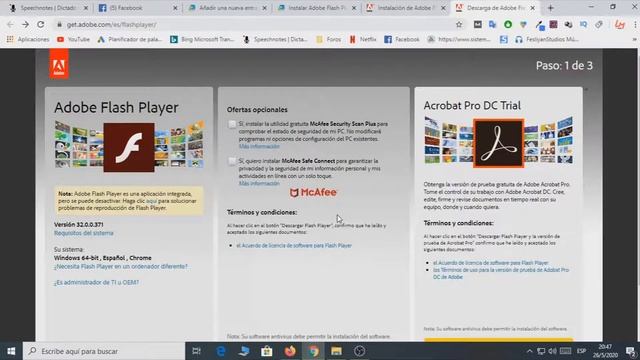Open the Windows Start menu
640x360 pixels.
click(11, 351)
